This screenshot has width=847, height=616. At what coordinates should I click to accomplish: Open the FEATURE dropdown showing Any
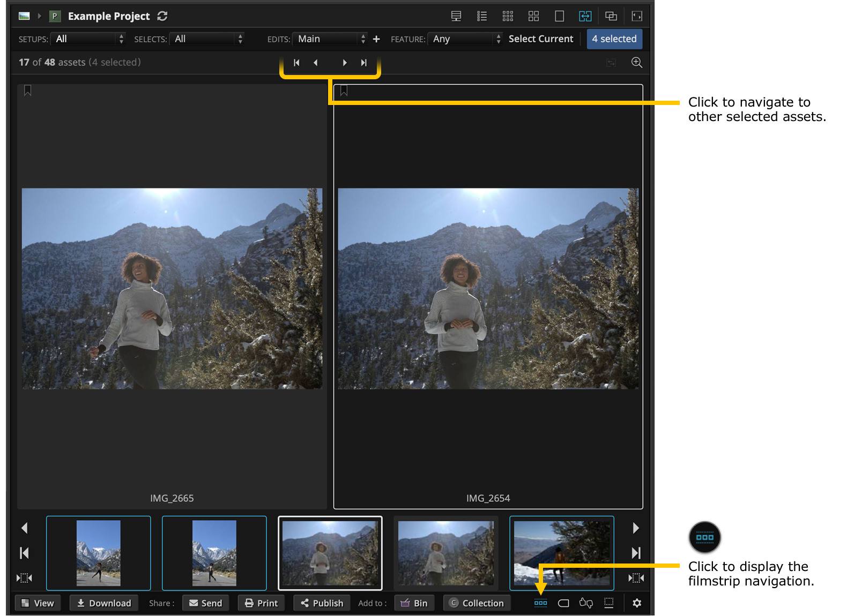click(465, 39)
